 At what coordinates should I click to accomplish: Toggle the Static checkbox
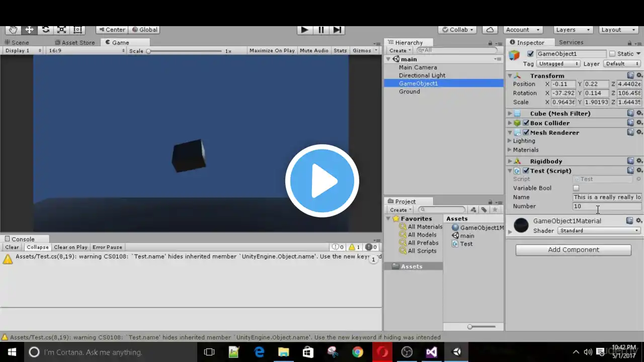click(x=612, y=54)
